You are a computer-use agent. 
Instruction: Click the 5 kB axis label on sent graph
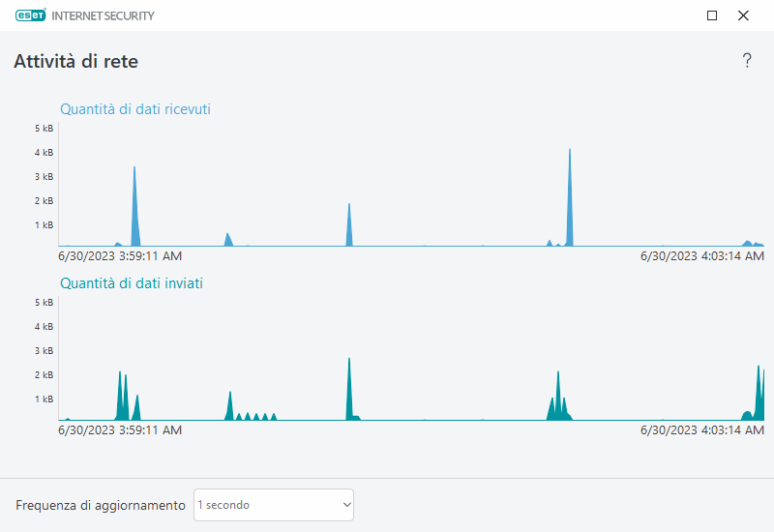click(43, 303)
